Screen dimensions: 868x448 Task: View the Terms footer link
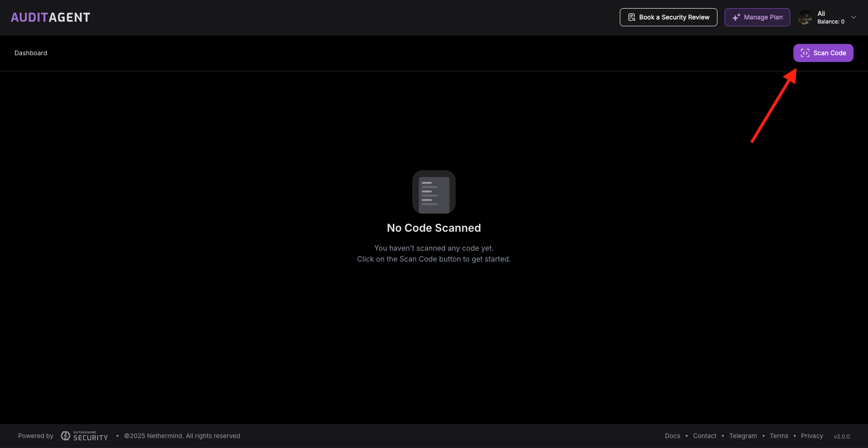[778, 436]
